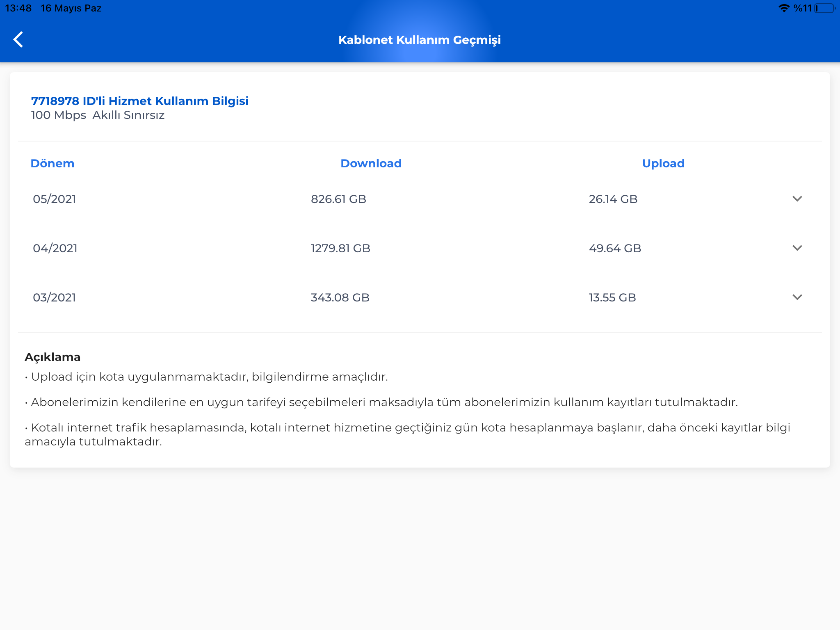Select the Dönem column header

[x=52, y=163]
